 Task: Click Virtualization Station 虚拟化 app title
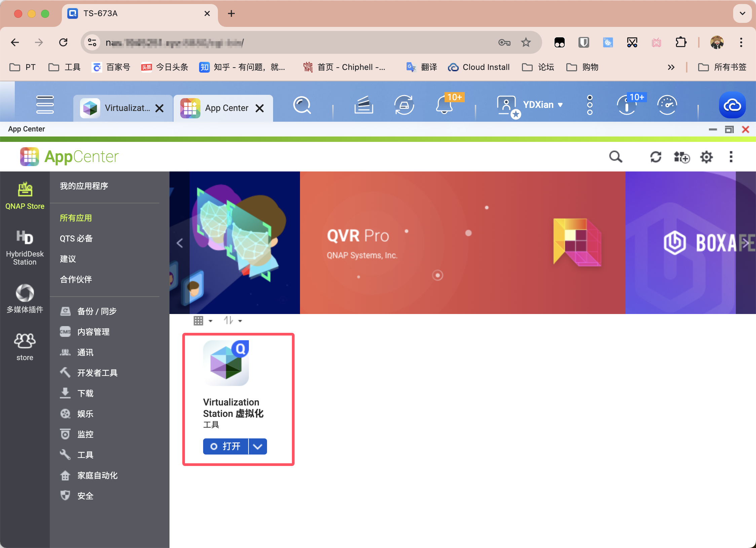click(233, 408)
